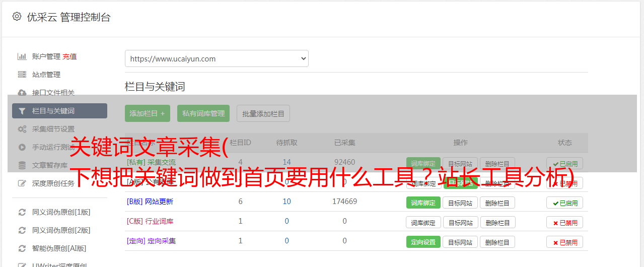Click 定向设置 in the 定向采集 row
Screen dimensions: 644x267
pos(423,242)
